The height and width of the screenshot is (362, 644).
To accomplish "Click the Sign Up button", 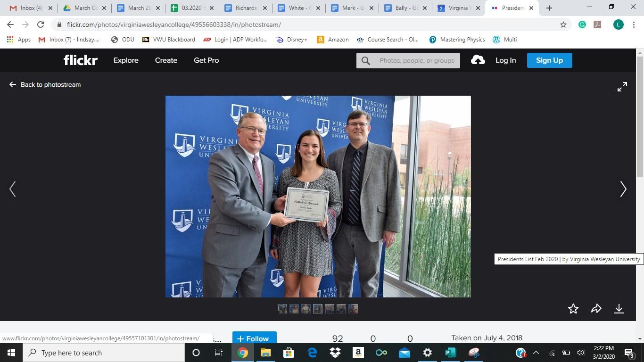I will point(549,60).
